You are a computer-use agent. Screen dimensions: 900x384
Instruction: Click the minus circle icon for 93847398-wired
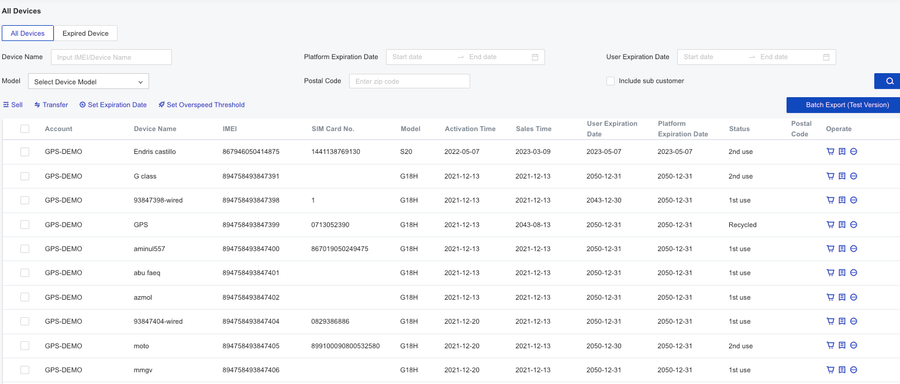point(854,200)
